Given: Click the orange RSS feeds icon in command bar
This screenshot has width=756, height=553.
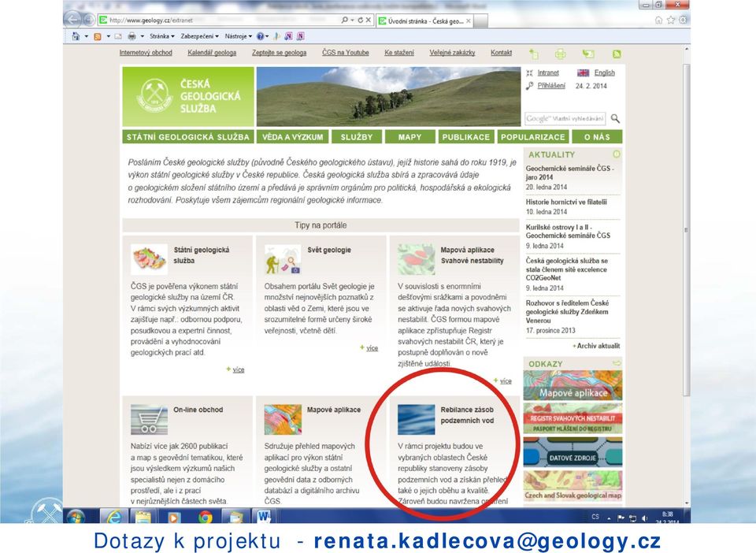Looking at the screenshot, I should pyautogui.click(x=98, y=36).
